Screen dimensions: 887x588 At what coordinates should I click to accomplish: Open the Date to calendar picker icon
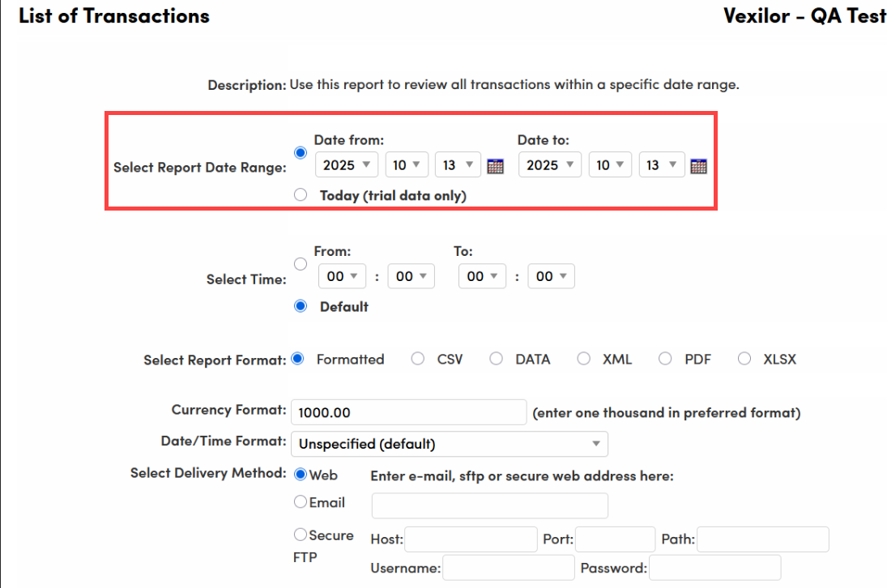[698, 166]
